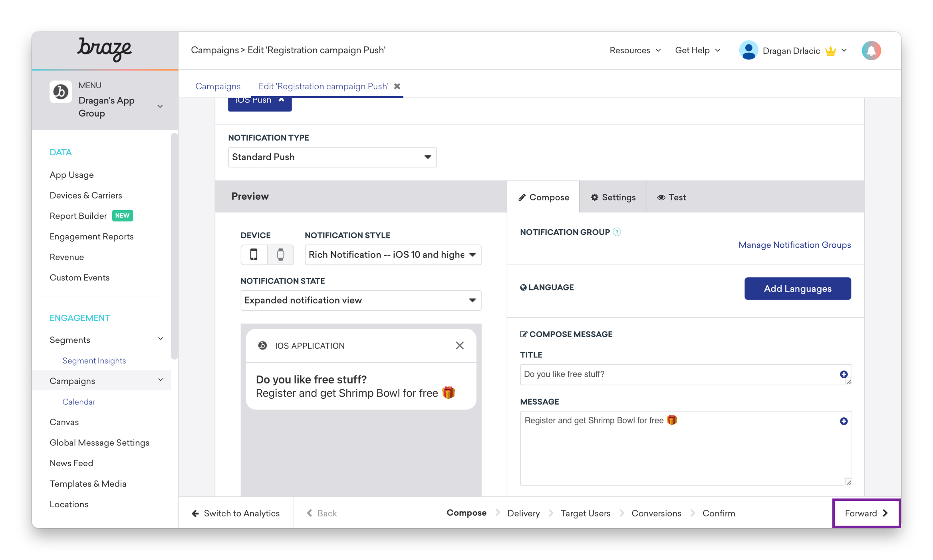This screenshot has width=933, height=560.
Task: Click into the Title input field
Action: point(686,374)
